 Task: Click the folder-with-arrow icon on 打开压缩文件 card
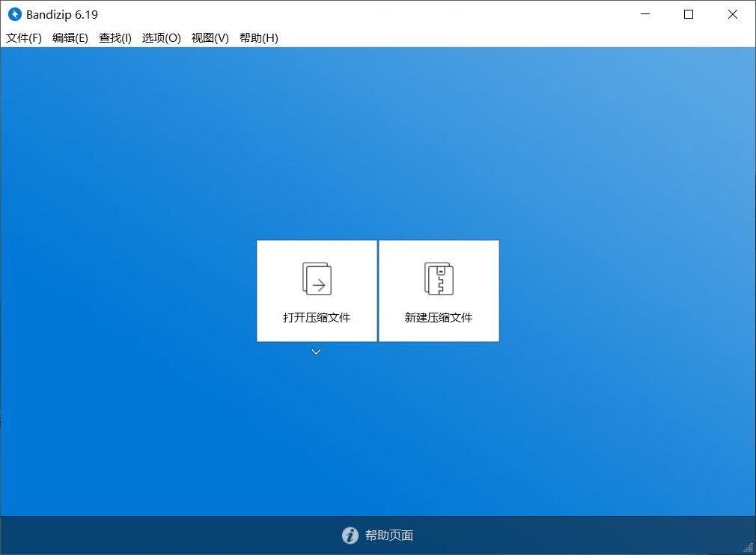[316, 278]
